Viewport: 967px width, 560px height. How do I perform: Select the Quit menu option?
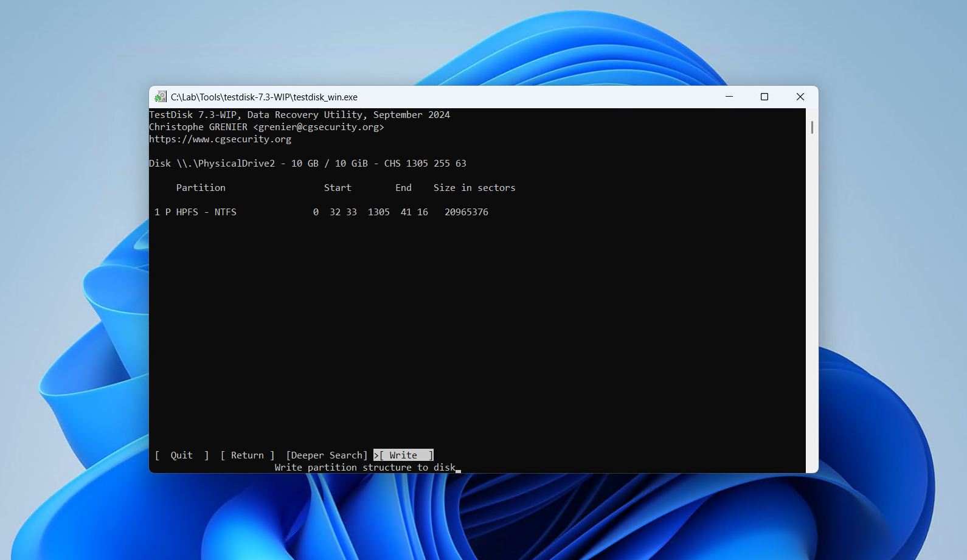182,455
